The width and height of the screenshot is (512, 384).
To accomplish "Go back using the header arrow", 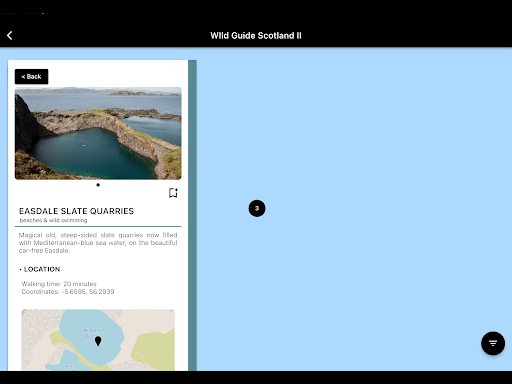I will coord(10,35).
